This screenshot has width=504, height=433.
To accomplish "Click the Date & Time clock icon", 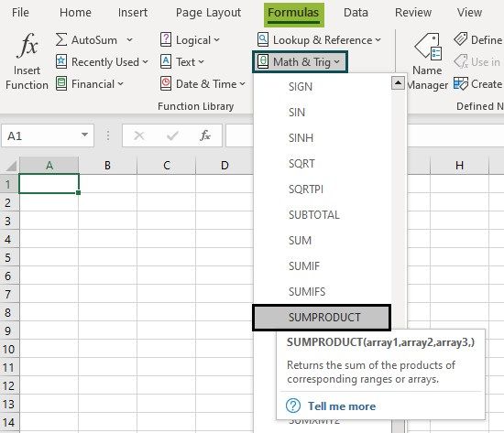I will point(166,84).
